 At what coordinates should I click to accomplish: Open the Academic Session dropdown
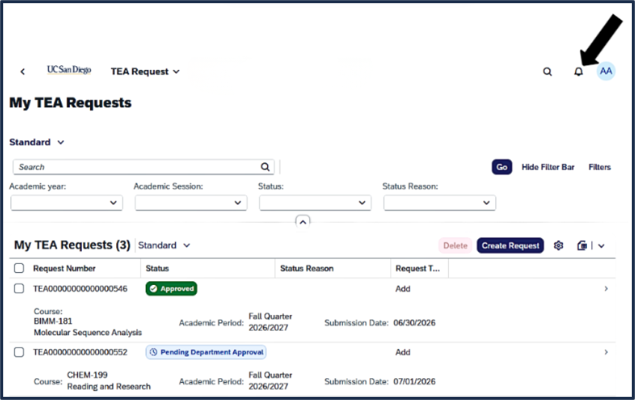tap(191, 202)
